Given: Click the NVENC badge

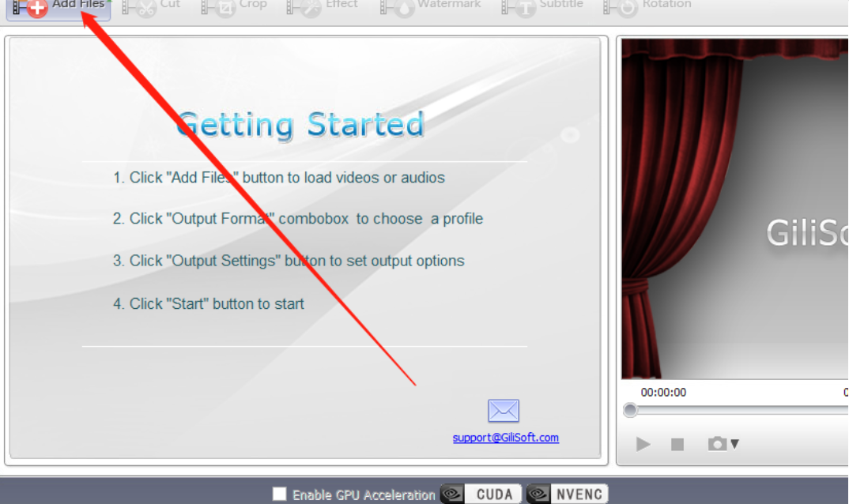Looking at the screenshot, I should [567, 494].
